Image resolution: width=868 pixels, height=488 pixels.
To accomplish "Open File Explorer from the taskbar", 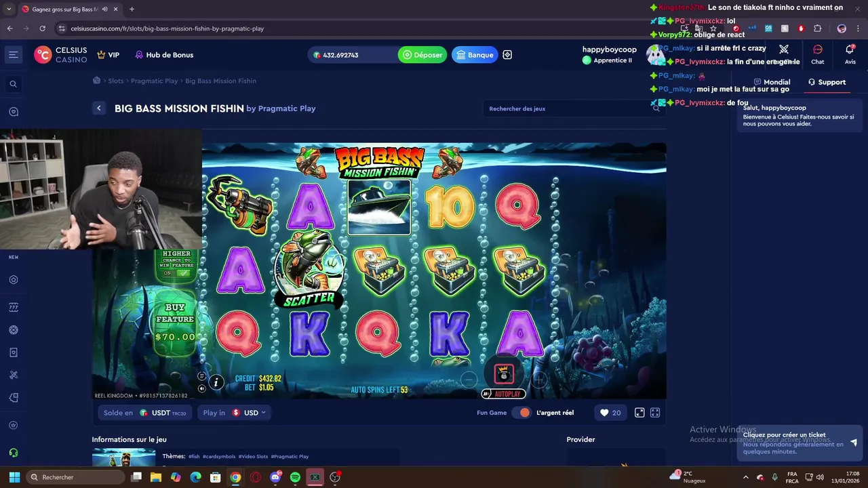I will point(156,477).
